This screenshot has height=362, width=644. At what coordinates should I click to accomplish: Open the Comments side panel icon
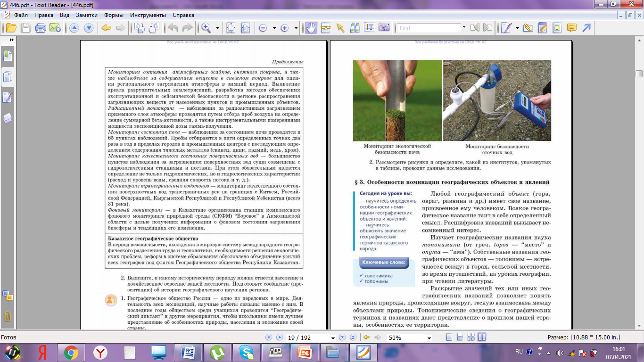tap(8, 296)
